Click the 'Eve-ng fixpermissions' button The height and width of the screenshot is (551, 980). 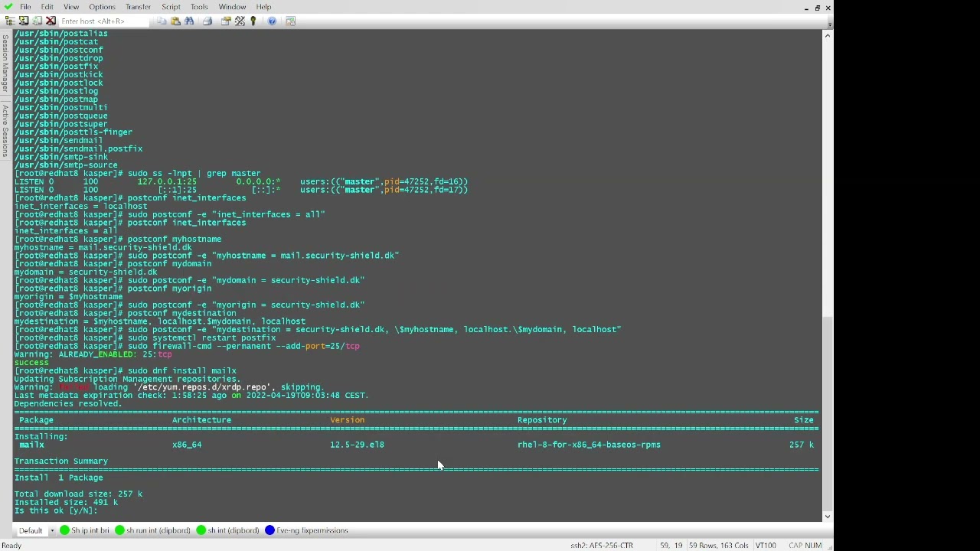tap(306, 530)
